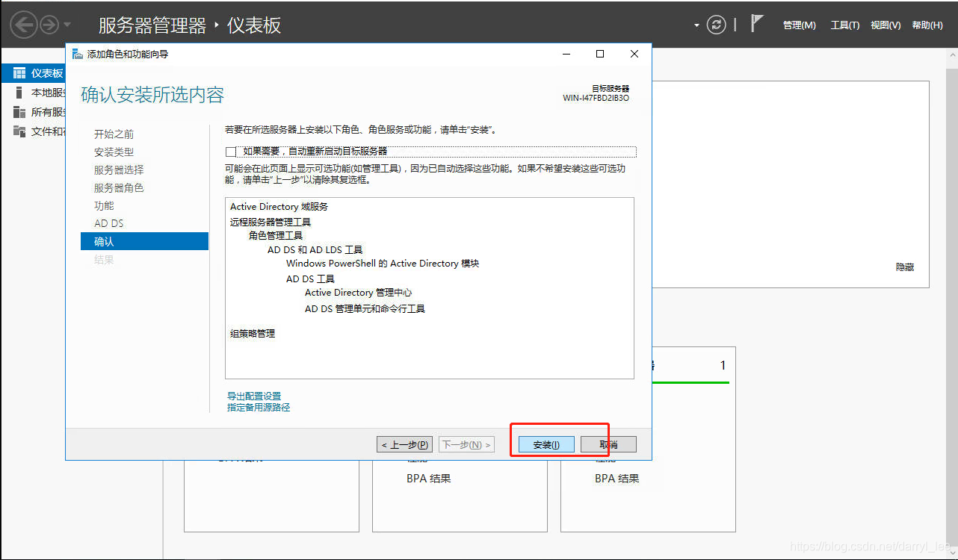Click the file services icon in sidebar
The width and height of the screenshot is (958, 560).
tap(19, 131)
